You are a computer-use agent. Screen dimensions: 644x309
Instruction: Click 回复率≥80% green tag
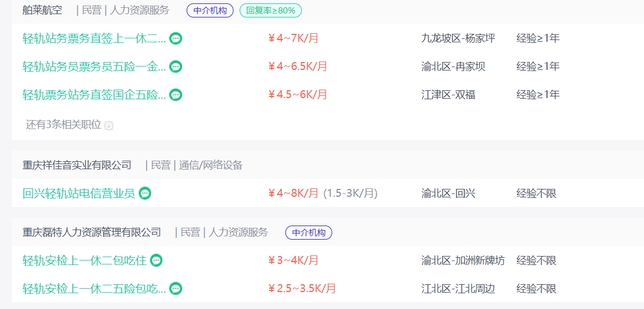click(271, 11)
